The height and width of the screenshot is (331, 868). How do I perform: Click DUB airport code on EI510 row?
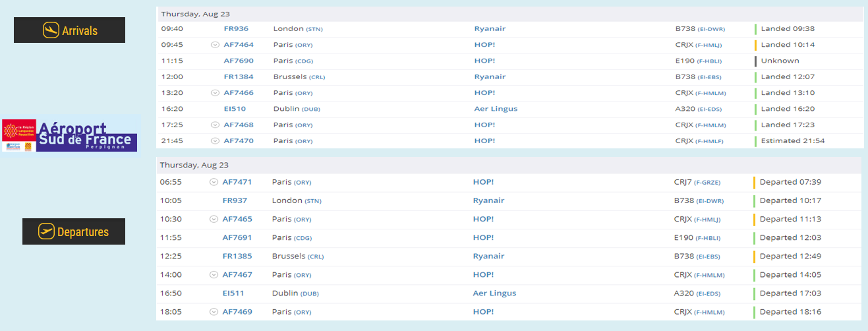(311, 109)
